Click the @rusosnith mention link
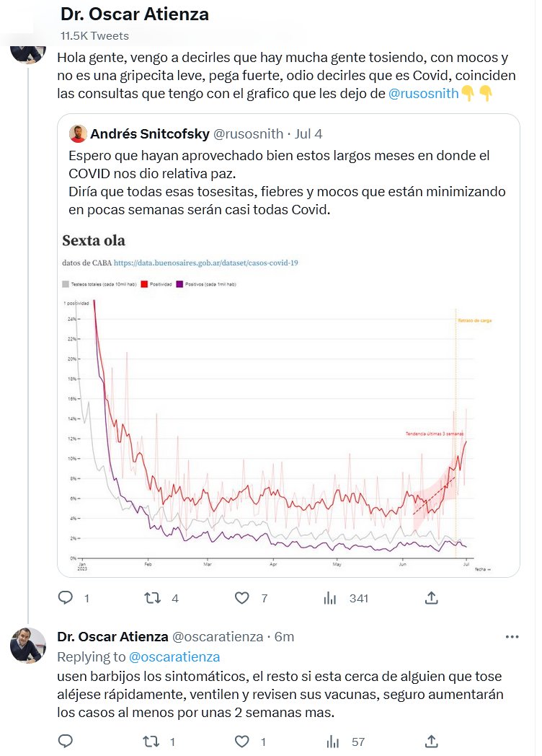The height and width of the screenshot is (756, 542). 423,94
